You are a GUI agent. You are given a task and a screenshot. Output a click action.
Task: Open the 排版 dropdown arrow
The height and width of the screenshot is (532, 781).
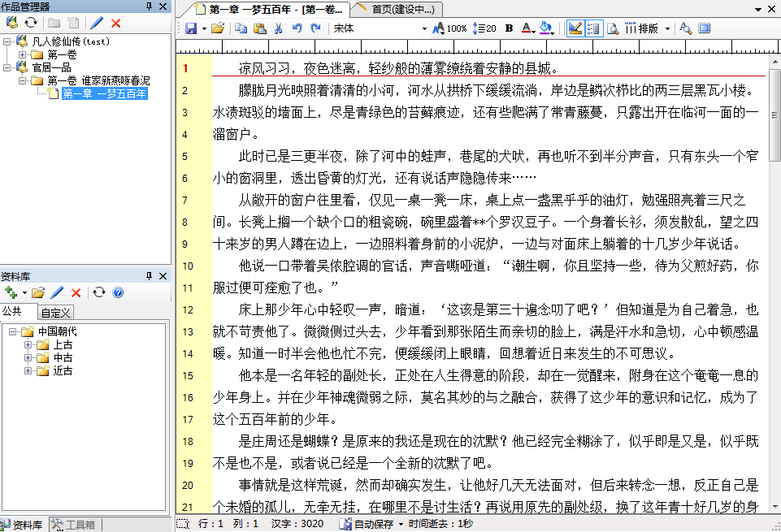(668, 28)
